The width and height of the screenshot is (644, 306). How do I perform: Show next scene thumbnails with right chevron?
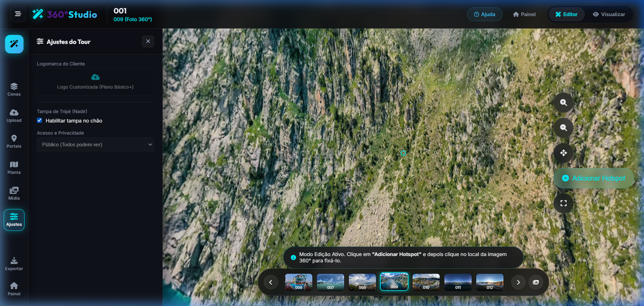[x=518, y=282]
